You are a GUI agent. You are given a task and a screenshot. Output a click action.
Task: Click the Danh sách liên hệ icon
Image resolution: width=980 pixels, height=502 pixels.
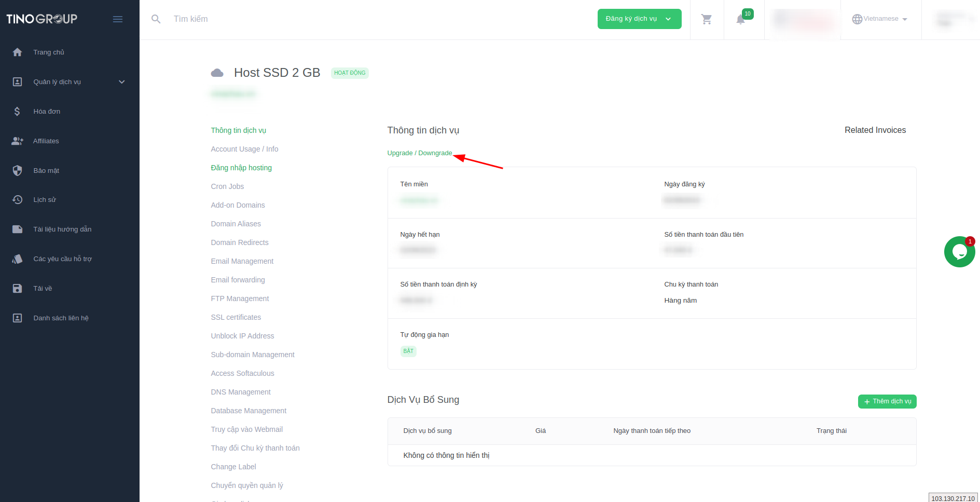pyautogui.click(x=17, y=318)
